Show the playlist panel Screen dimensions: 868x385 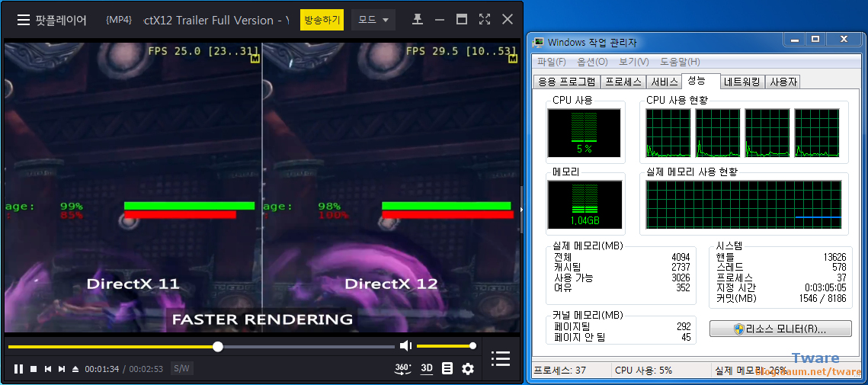(501, 358)
